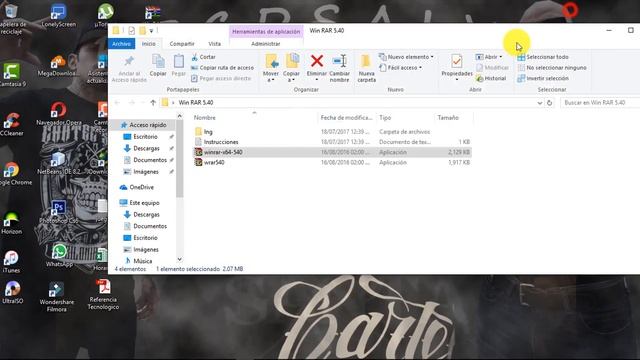The width and height of the screenshot is (640, 360).
Task: Click the Horizon desktop icon
Action: (11, 223)
